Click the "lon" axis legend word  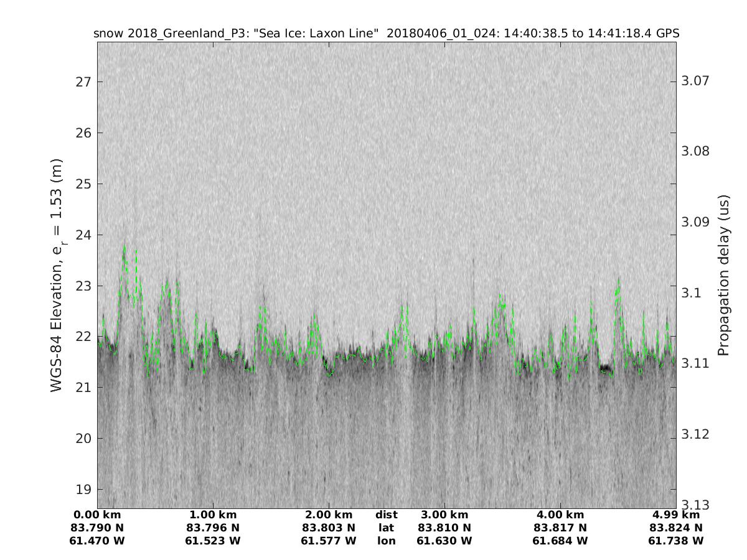(386, 541)
